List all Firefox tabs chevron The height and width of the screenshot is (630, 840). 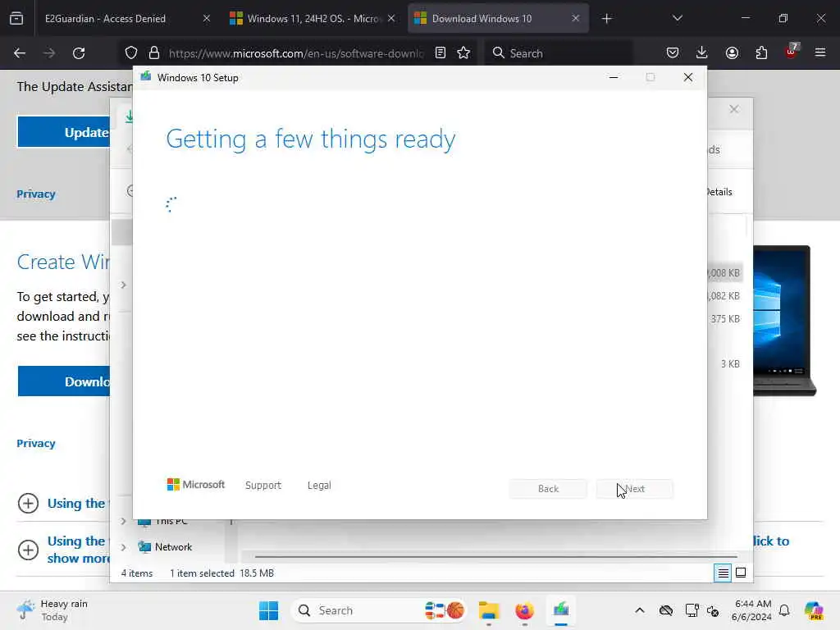coord(677,19)
